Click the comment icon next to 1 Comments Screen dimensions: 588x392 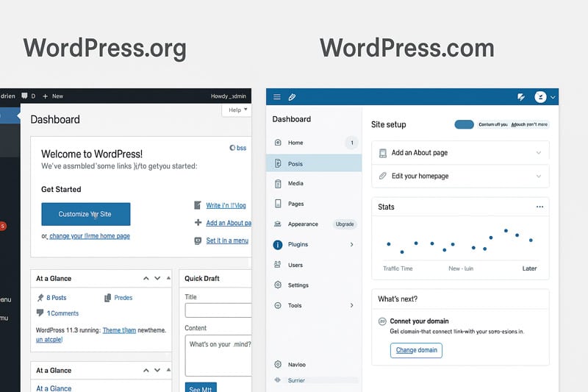point(40,313)
